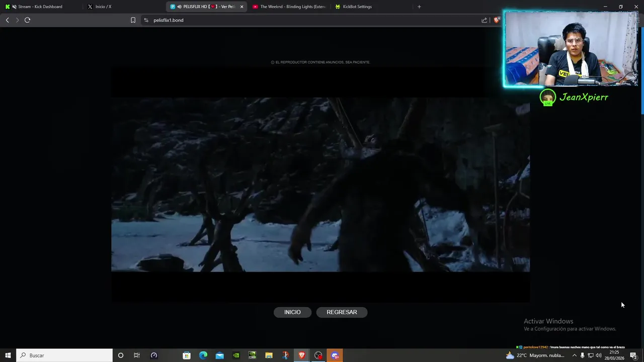Open Microsoft Edge from the taskbar
644x362 pixels.
(203, 355)
